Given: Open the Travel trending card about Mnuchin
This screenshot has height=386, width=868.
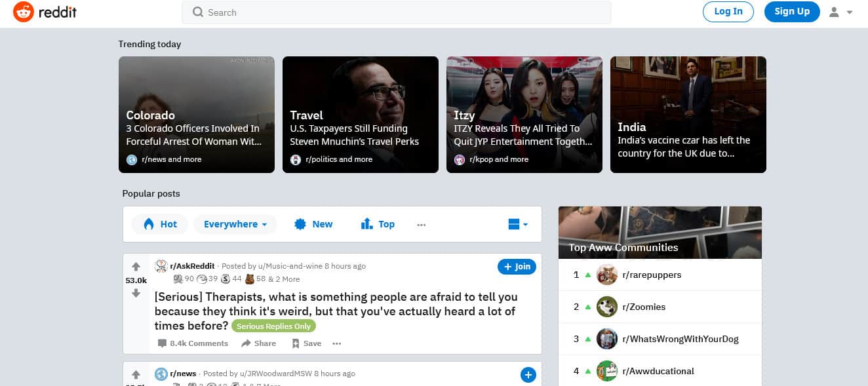Looking at the screenshot, I should [x=361, y=115].
